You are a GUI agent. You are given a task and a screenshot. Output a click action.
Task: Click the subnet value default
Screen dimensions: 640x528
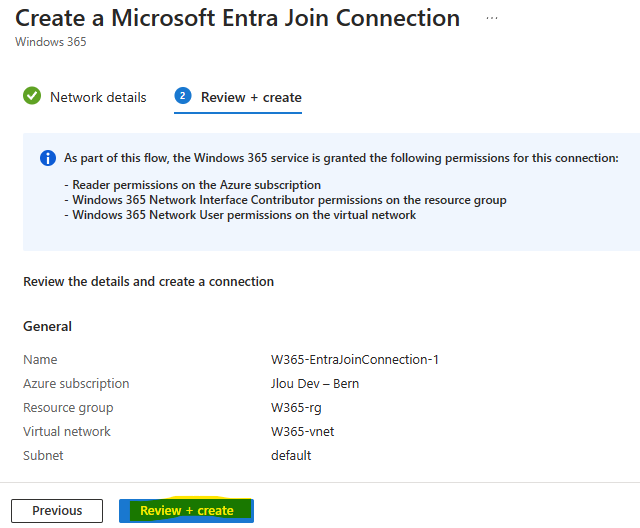(x=291, y=455)
